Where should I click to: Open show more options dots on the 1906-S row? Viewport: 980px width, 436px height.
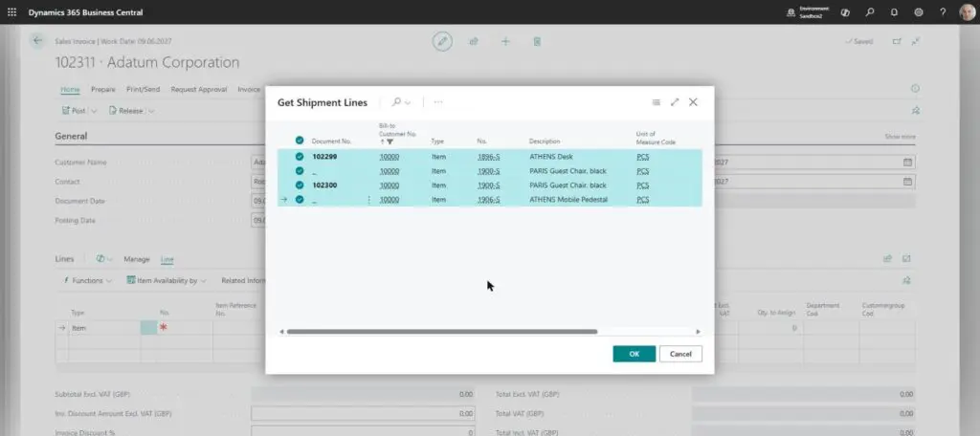[x=368, y=200]
